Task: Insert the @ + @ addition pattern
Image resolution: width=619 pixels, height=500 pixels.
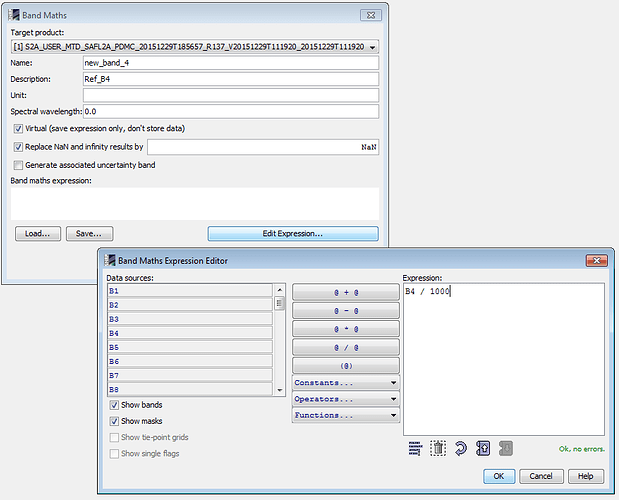Action: (x=346, y=292)
